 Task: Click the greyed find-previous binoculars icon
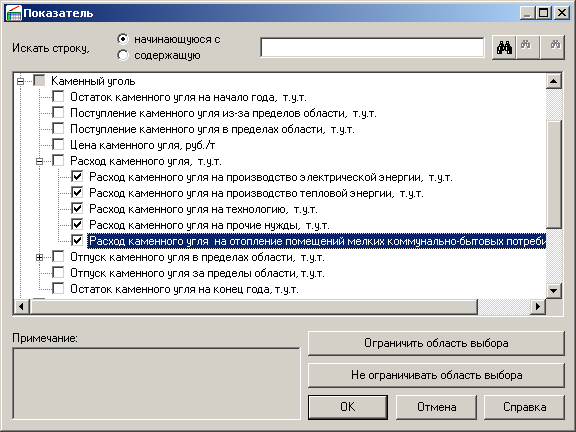[x=528, y=48]
